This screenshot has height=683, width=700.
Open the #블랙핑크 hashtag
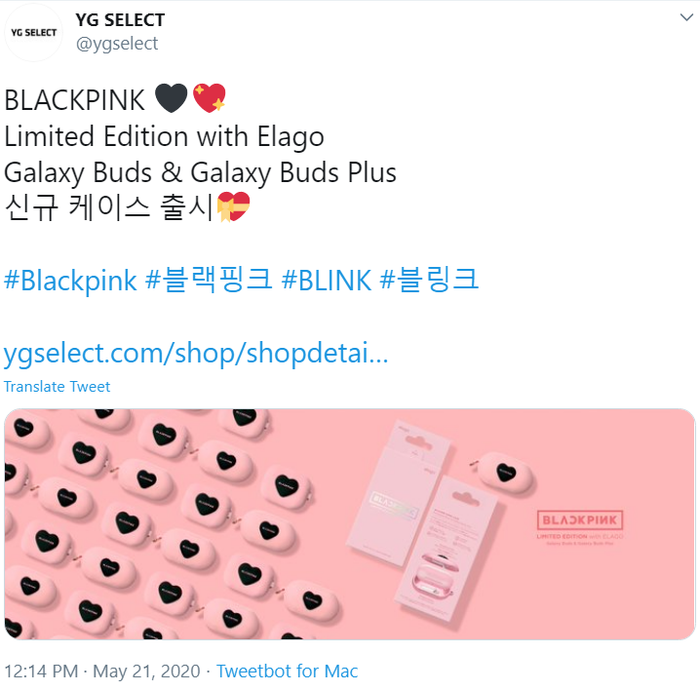208,280
